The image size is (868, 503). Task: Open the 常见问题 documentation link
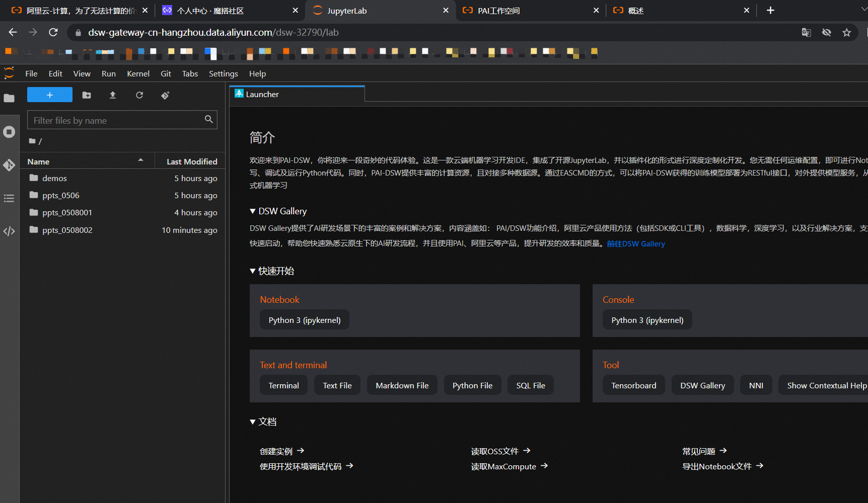[x=704, y=451]
